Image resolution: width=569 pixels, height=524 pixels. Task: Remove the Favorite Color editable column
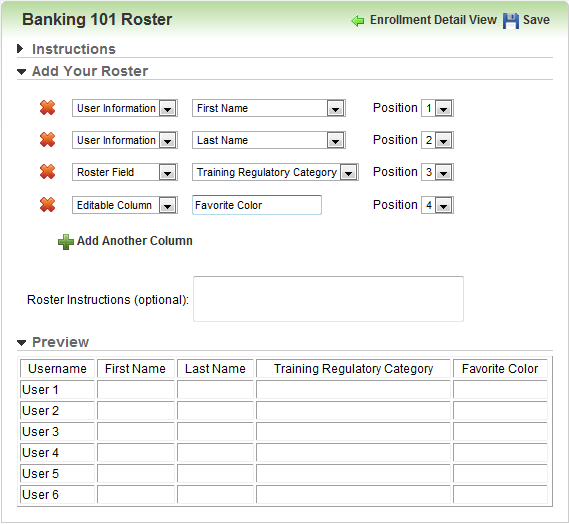[x=48, y=205]
